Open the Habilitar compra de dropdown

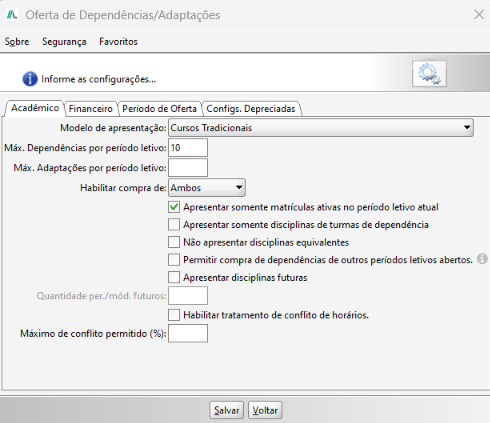207,188
